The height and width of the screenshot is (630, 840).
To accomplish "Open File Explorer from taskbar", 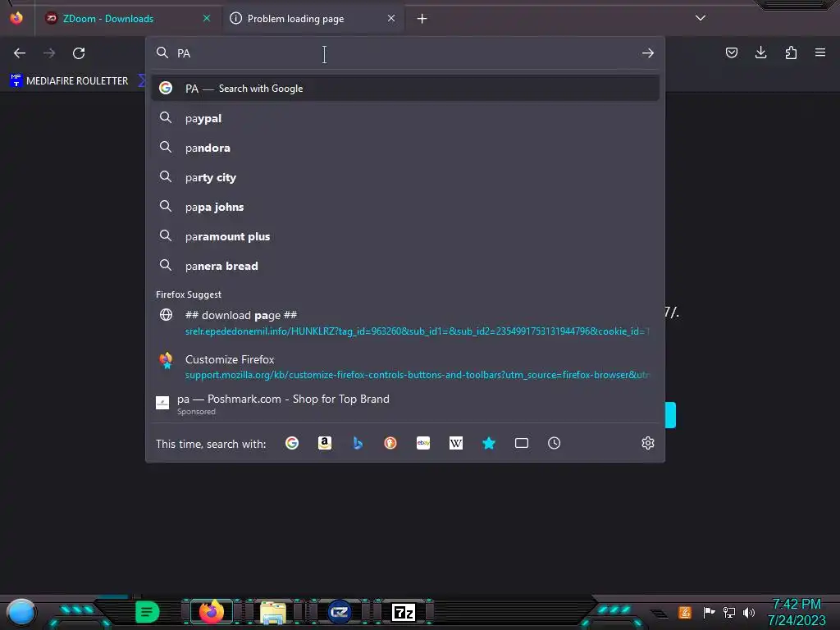I will click(272, 612).
